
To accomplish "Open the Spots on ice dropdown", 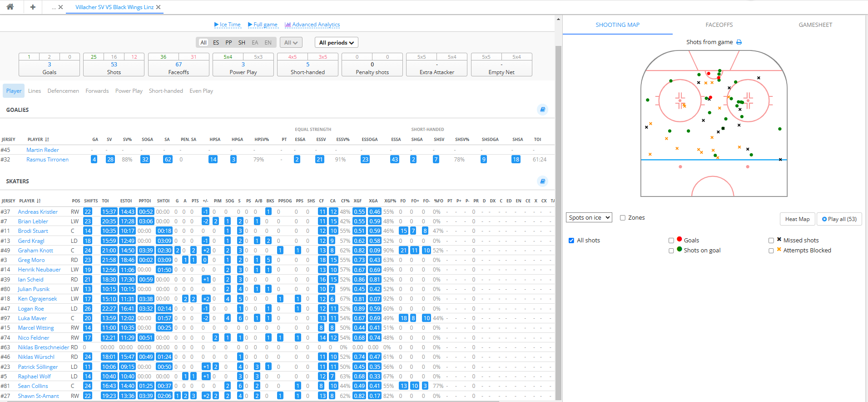I will click(x=589, y=218).
